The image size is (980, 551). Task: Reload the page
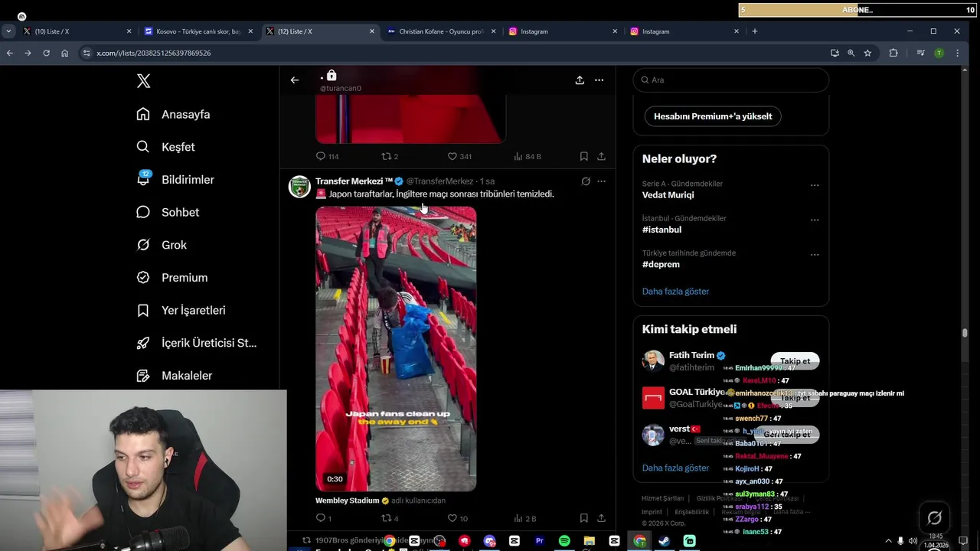click(x=46, y=53)
